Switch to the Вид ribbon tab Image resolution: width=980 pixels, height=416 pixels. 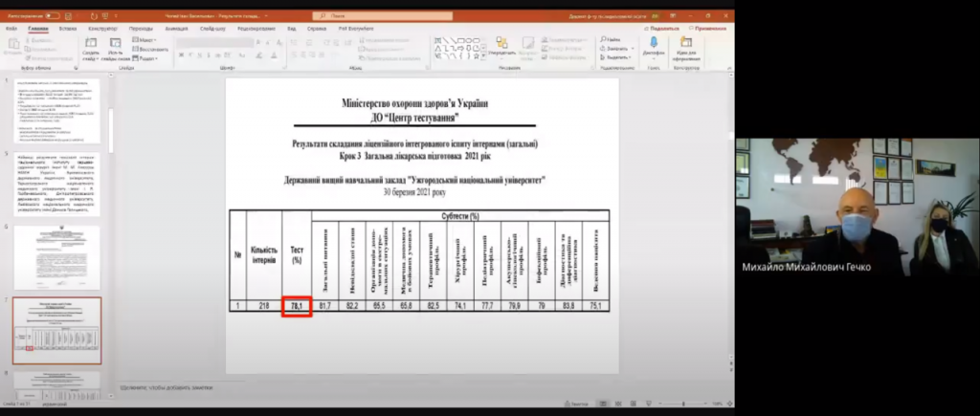click(x=292, y=28)
